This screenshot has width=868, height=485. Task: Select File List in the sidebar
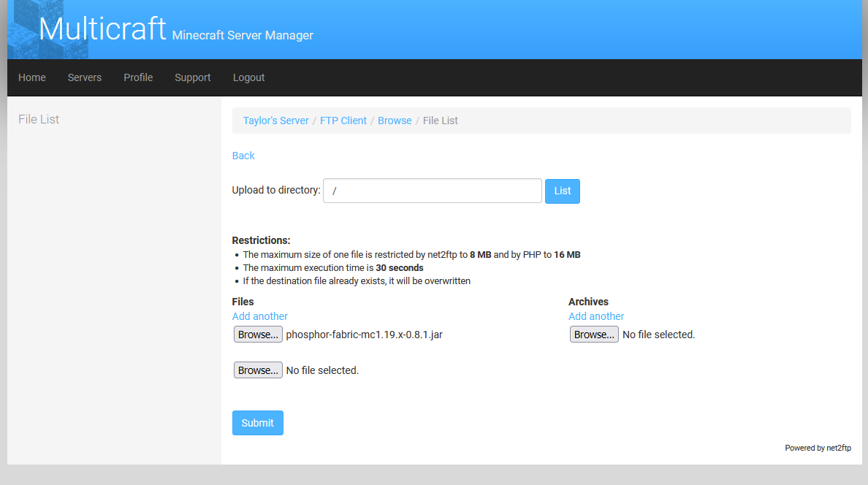pos(39,119)
